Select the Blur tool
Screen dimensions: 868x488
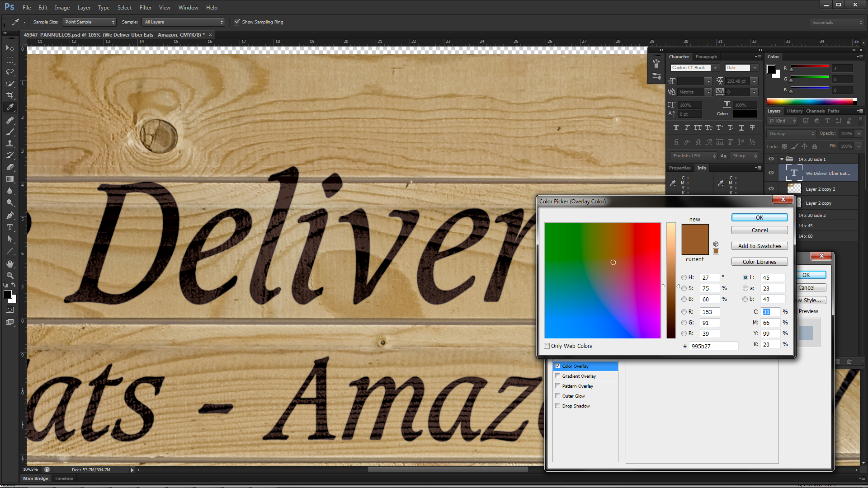9,191
